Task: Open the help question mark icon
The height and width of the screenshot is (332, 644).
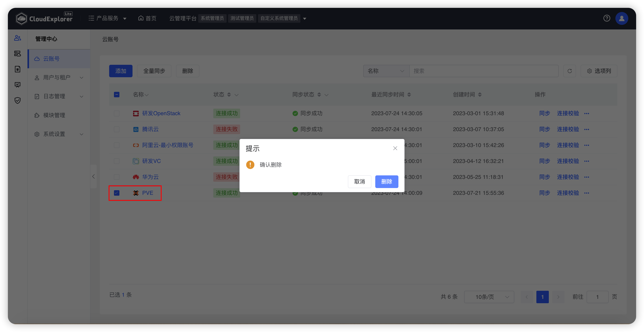Action: click(x=607, y=18)
